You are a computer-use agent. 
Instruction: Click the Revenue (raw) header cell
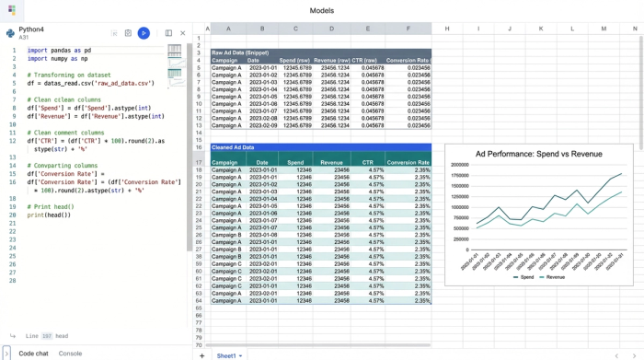pos(332,61)
